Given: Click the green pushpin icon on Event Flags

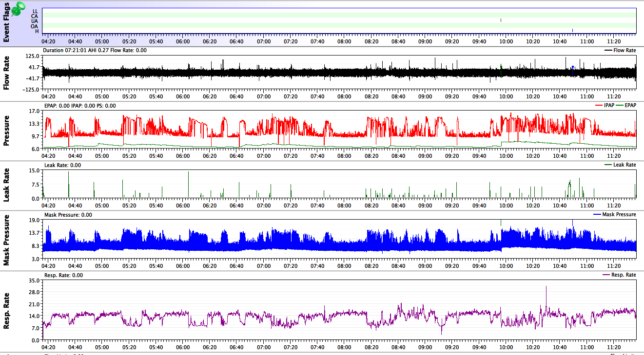Looking at the screenshot, I should [x=19, y=8].
